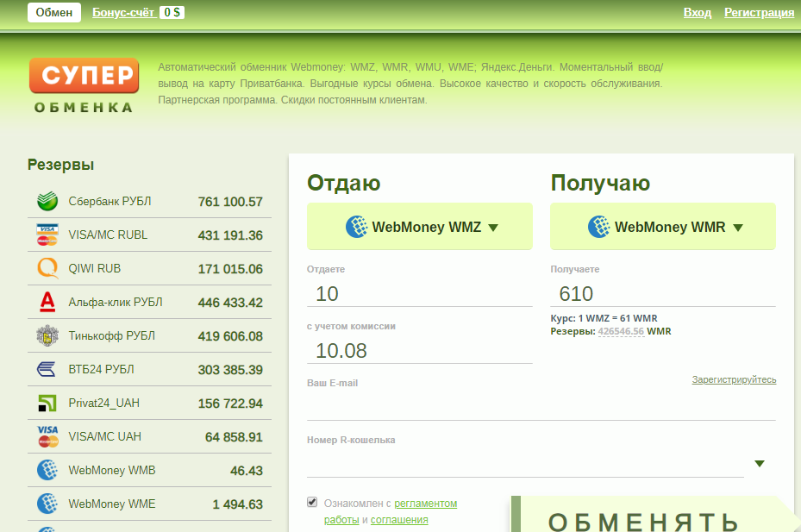
Task: Click the Вход login link
Action: tap(697, 12)
